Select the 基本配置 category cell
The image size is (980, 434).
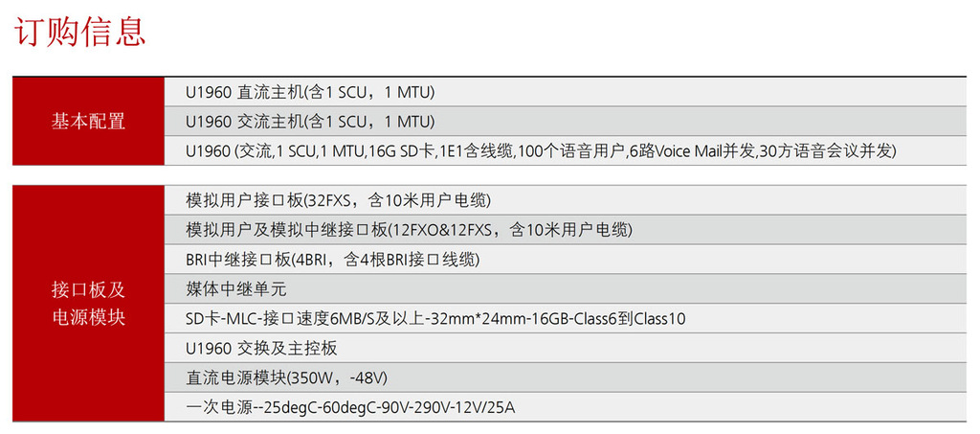point(88,122)
